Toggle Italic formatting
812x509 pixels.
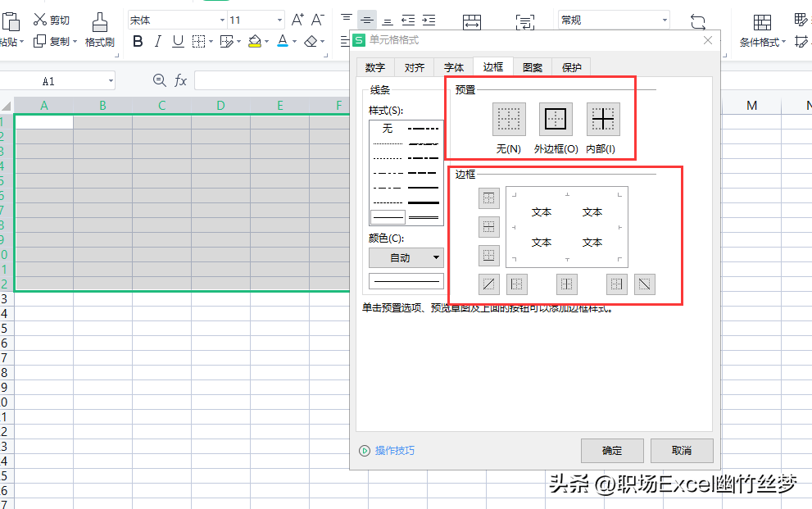pyautogui.click(x=158, y=42)
